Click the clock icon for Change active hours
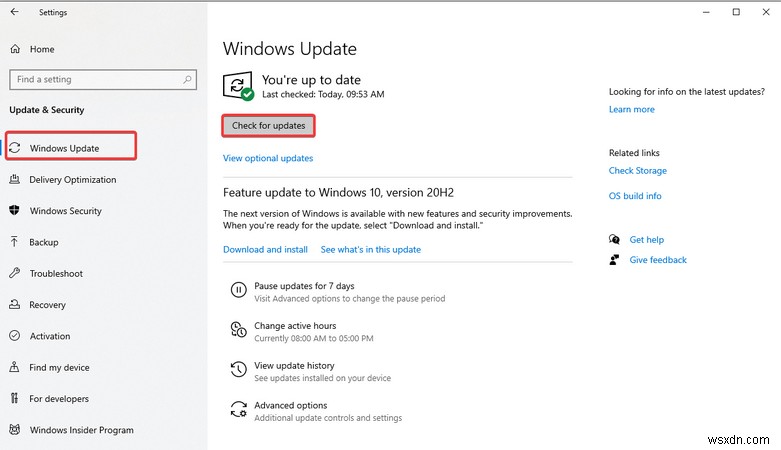The image size is (781, 450). pyautogui.click(x=239, y=329)
